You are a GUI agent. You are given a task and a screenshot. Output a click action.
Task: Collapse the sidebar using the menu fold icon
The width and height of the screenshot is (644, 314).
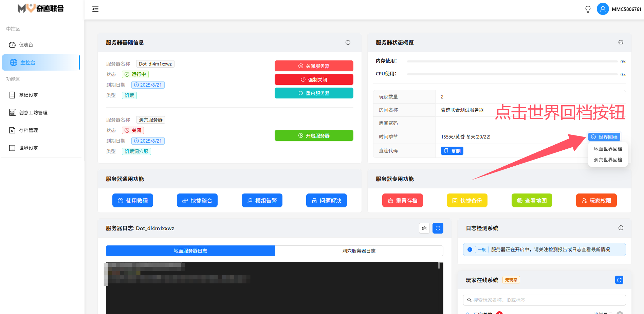click(95, 9)
